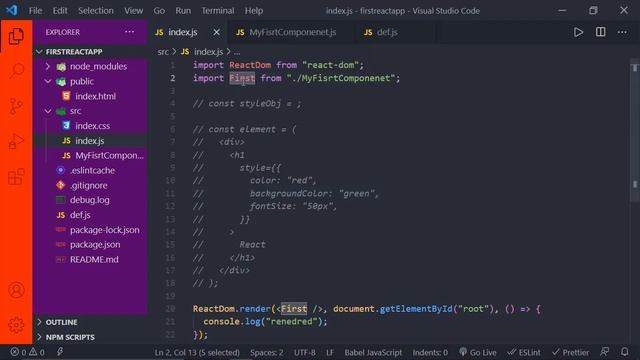Click the highlighted First on line 2
The image size is (640, 360).
(242, 78)
